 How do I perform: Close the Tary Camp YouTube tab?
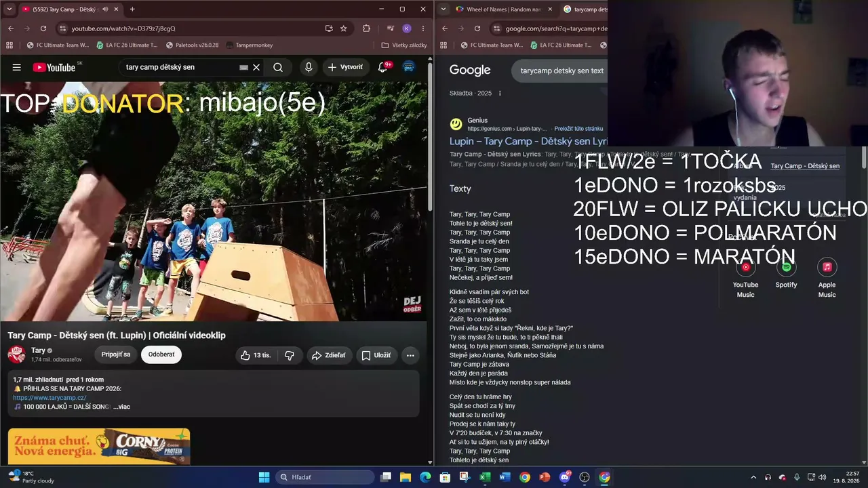[x=117, y=9]
